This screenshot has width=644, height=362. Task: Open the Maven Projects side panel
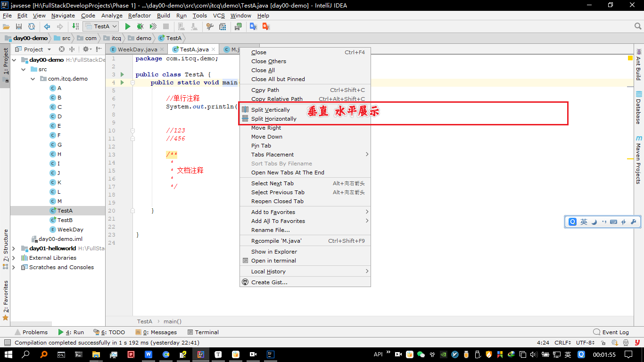click(639, 160)
